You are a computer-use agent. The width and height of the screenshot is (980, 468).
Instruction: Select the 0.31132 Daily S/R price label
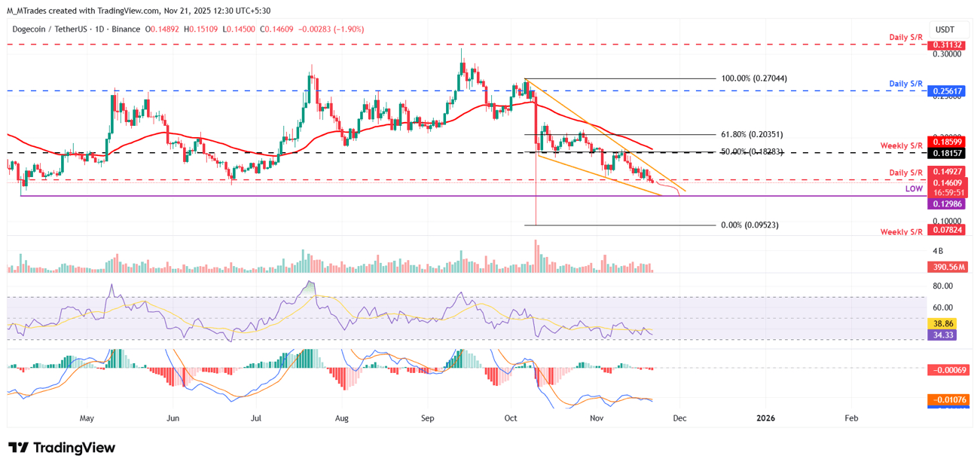point(945,45)
